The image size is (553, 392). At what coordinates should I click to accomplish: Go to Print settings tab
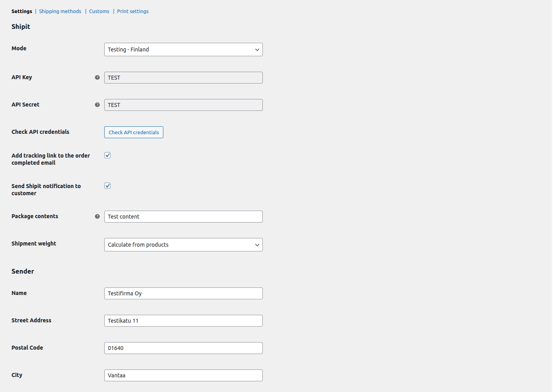point(133,11)
